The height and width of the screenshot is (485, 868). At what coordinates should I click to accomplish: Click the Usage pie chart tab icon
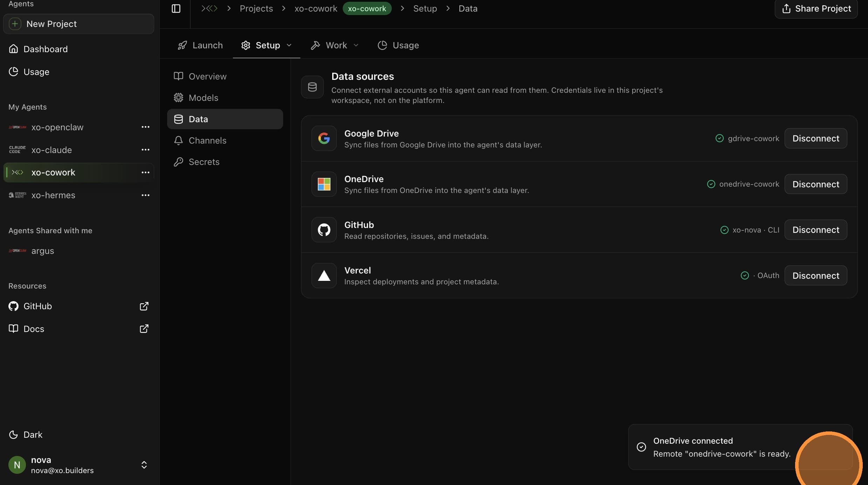point(382,45)
